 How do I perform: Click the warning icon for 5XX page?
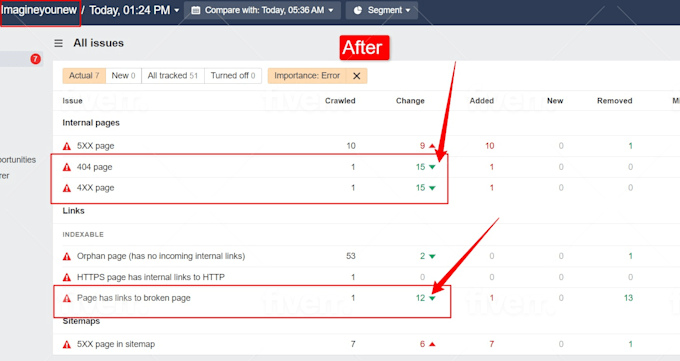[x=67, y=146]
